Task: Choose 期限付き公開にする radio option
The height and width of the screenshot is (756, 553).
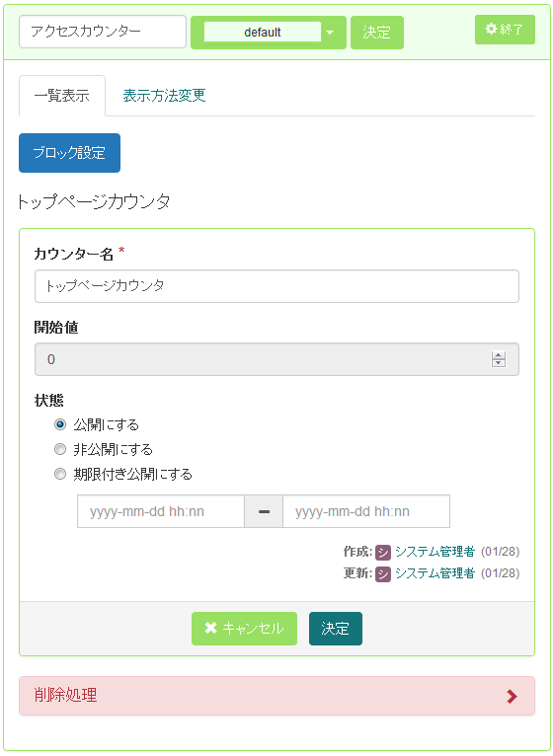Action: point(60,474)
